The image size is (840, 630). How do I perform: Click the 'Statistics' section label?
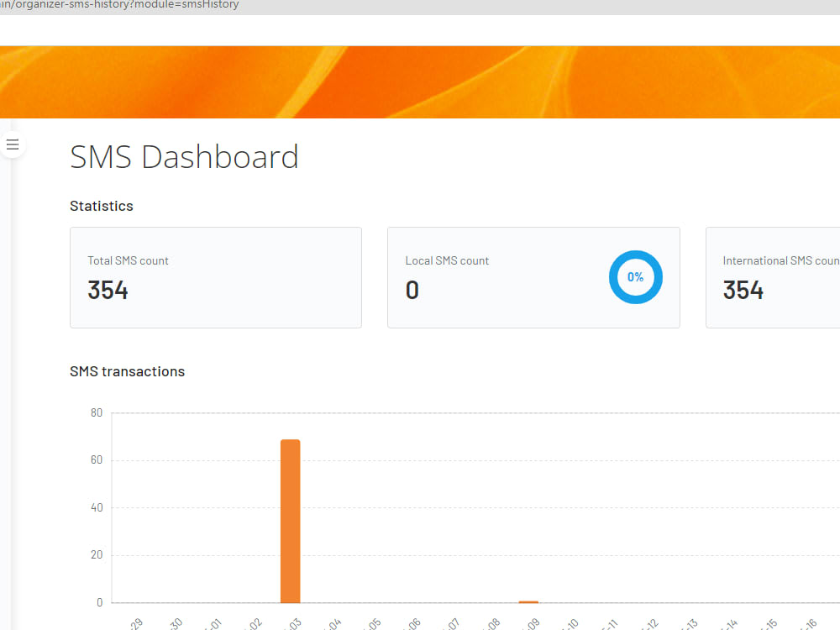[x=102, y=207]
